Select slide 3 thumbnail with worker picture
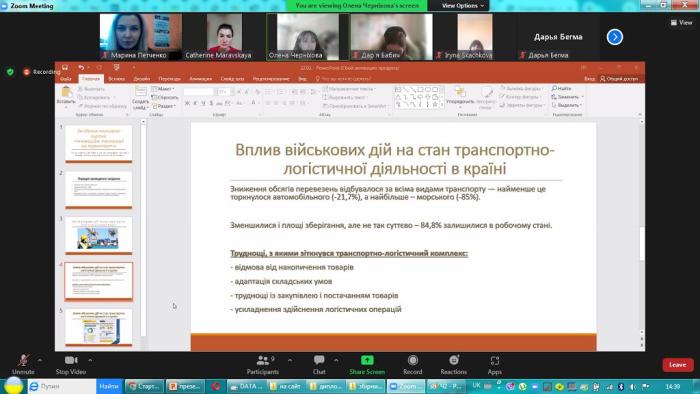The height and width of the screenshot is (394, 700). (x=99, y=236)
